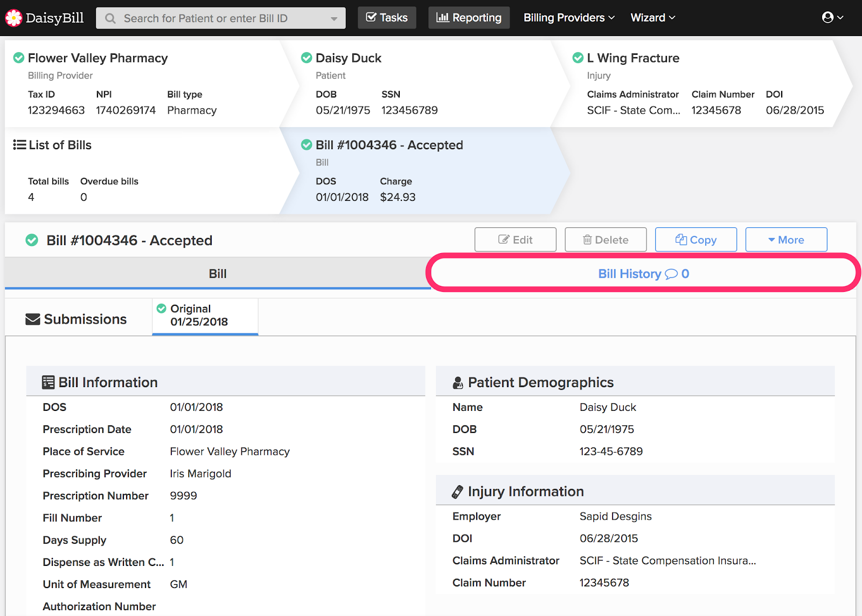Click the Tasks checkbox icon
Screen dimensions: 862x616
tap(371, 18)
